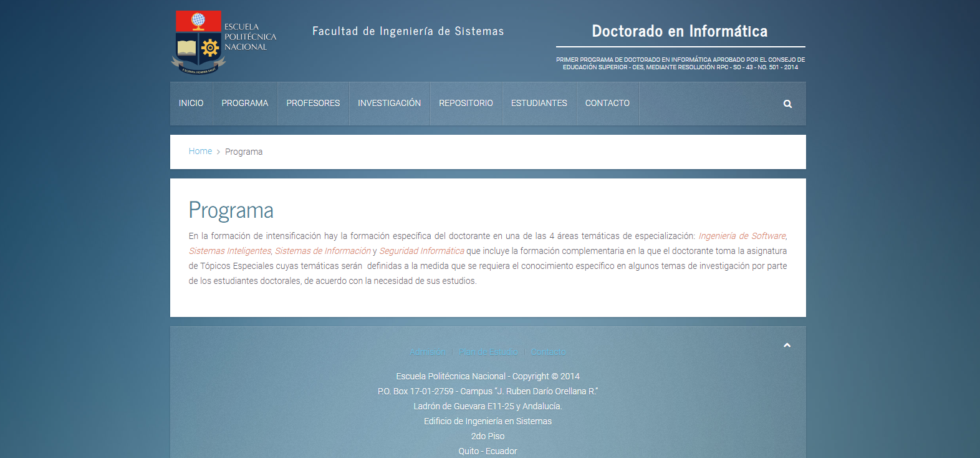Go to the INICIO menu item

[191, 104]
